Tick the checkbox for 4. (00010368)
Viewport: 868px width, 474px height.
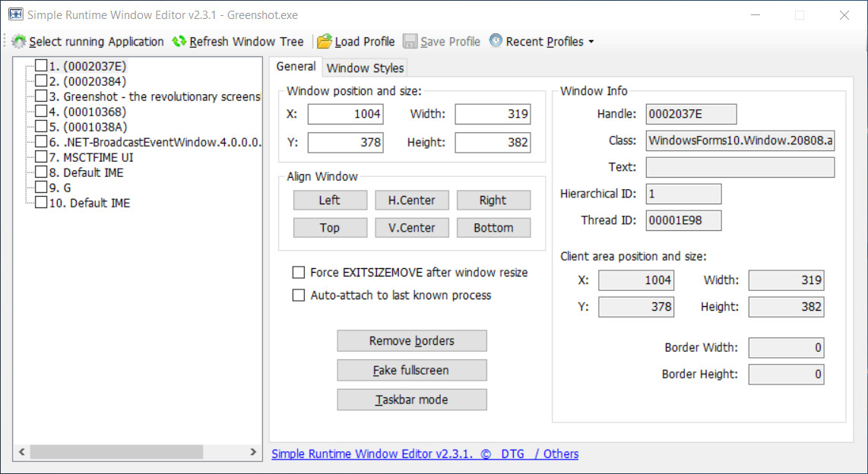(x=41, y=111)
